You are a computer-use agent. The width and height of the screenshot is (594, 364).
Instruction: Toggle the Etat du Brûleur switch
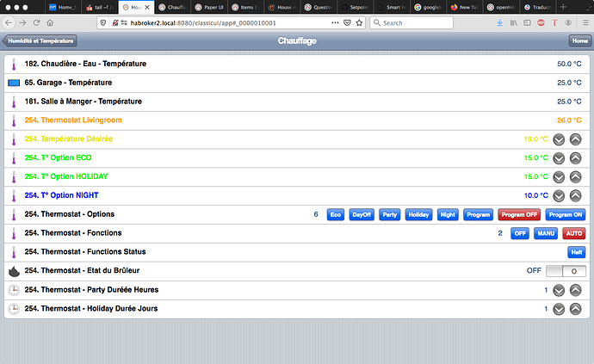tap(566, 271)
